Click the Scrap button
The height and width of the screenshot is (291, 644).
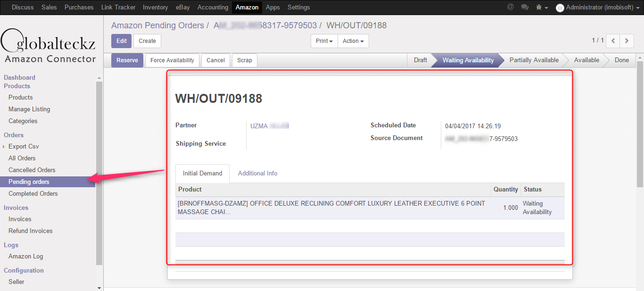(245, 60)
